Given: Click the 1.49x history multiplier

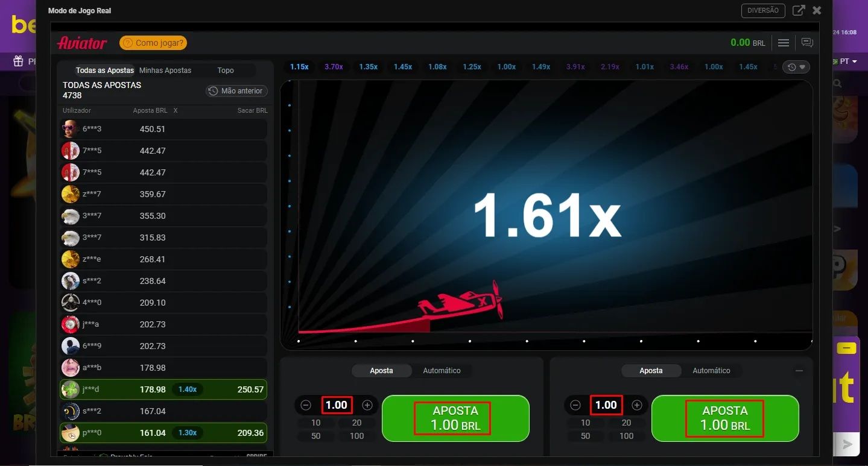Looking at the screenshot, I should (541, 67).
